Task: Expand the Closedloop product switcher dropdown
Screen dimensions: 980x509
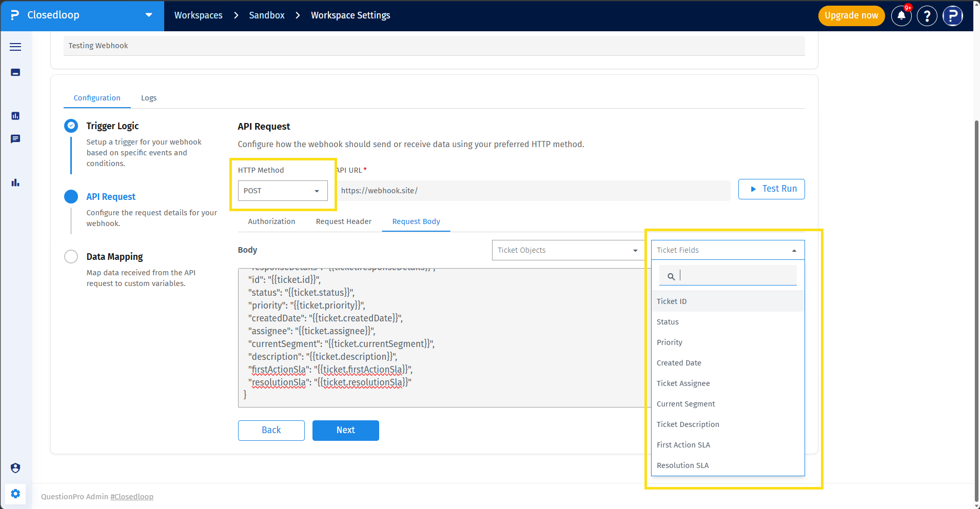Action: (x=149, y=15)
